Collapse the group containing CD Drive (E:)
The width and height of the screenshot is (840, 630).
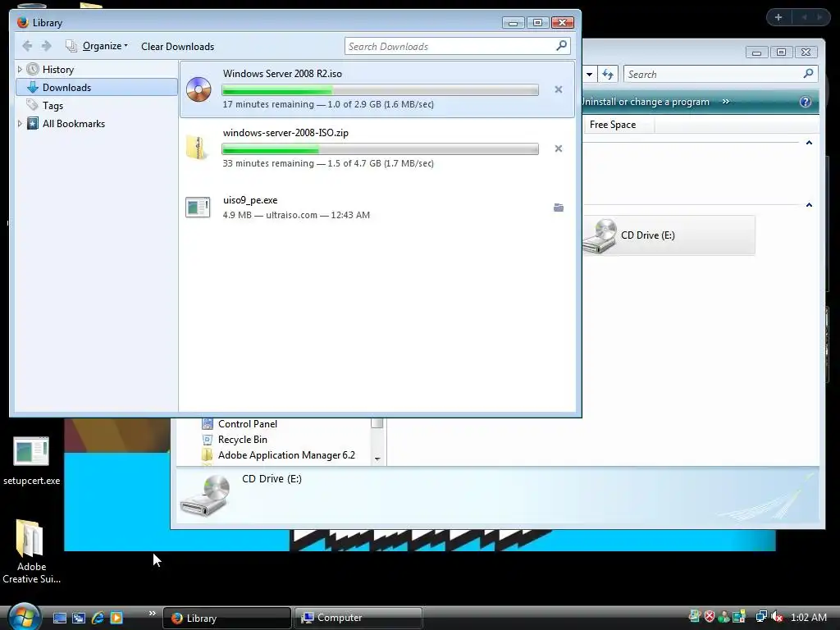[809, 204]
